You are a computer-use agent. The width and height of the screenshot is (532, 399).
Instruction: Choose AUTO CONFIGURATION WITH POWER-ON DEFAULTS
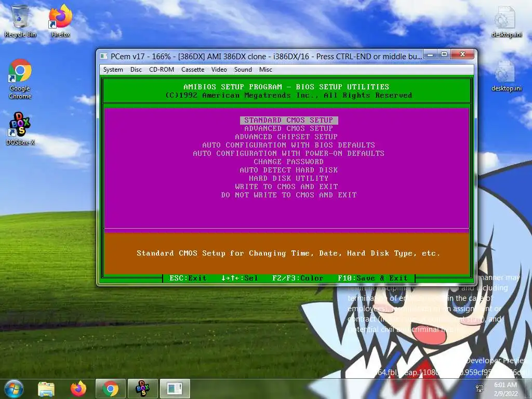point(289,153)
